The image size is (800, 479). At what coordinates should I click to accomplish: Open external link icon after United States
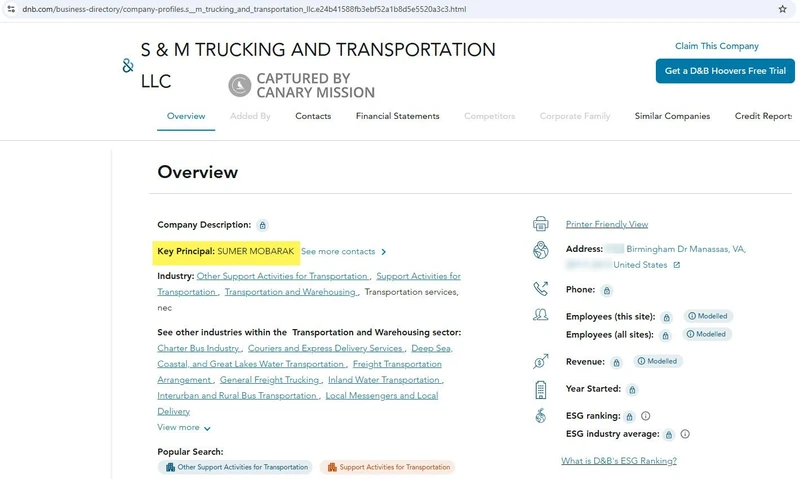pyautogui.click(x=677, y=265)
